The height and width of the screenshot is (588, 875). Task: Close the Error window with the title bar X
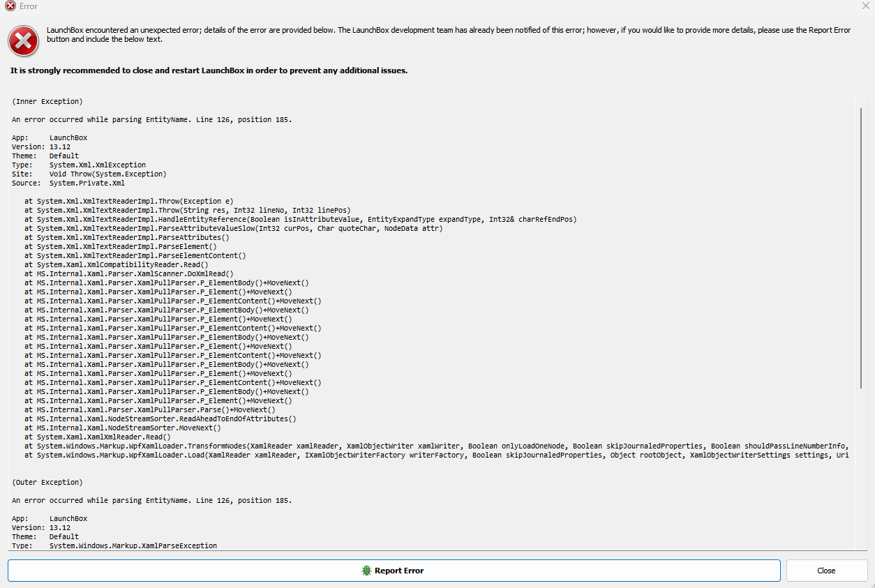[x=866, y=6]
